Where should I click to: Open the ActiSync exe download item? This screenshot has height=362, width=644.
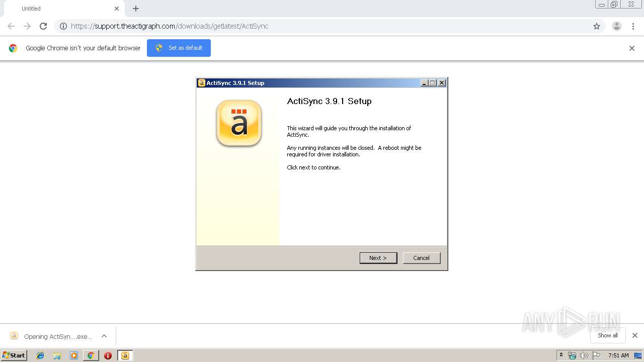51,336
